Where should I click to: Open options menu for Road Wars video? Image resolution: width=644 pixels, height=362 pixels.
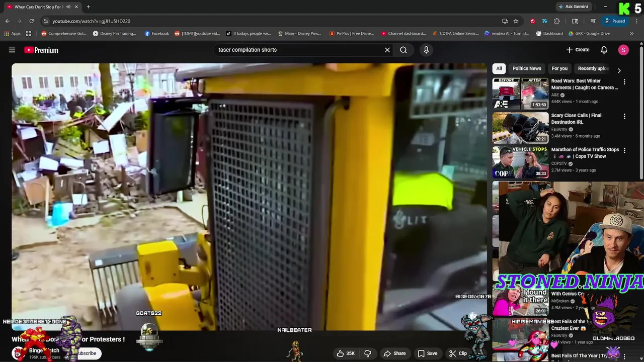point(624,81)
